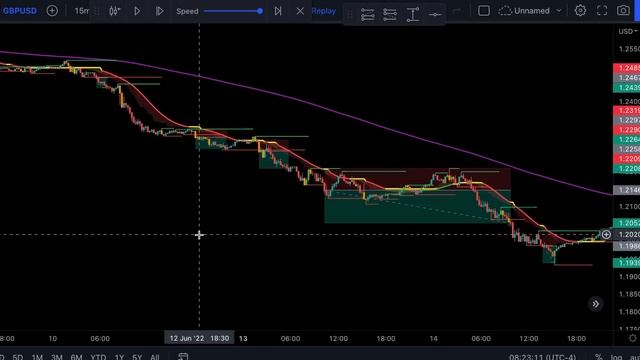This screenshot has width=640, height=360.
Task: Expand the layout dropdown arrow beside Unnamed
Action: (559, 11)
